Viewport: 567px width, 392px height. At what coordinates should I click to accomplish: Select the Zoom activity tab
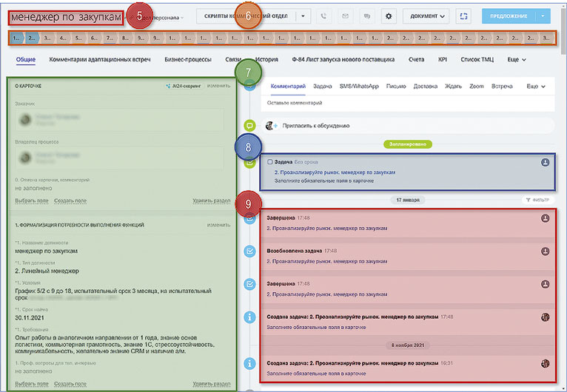pos(476,87)
